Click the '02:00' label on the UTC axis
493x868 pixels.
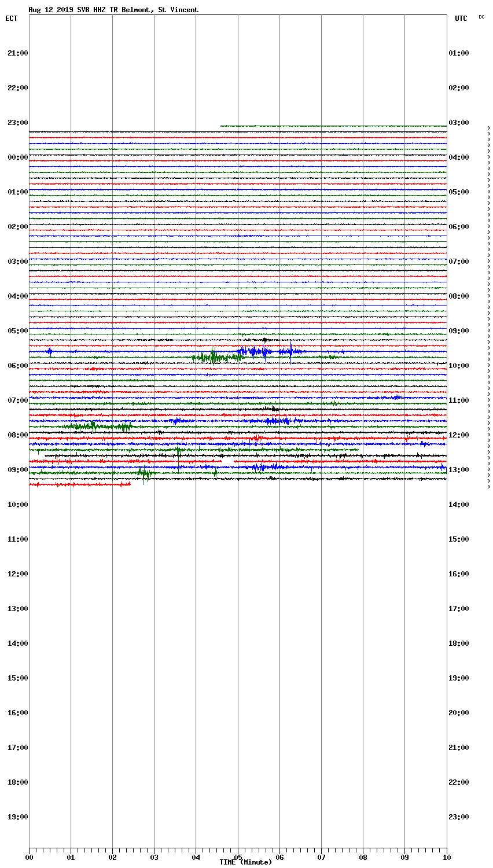coord(459,88)
